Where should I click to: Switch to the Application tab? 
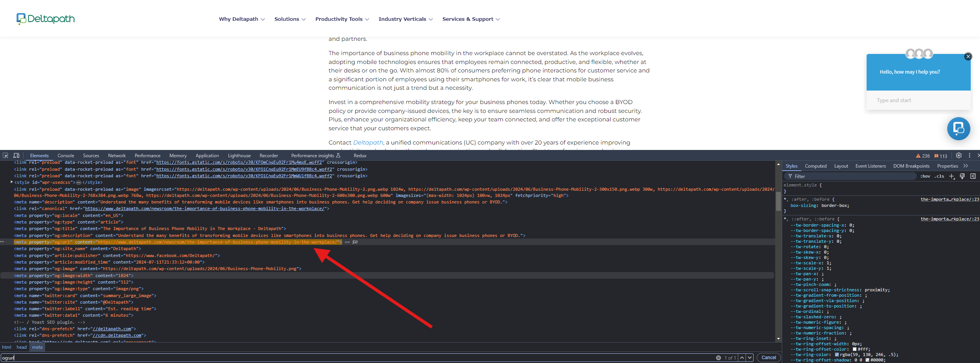click(207, 156)
